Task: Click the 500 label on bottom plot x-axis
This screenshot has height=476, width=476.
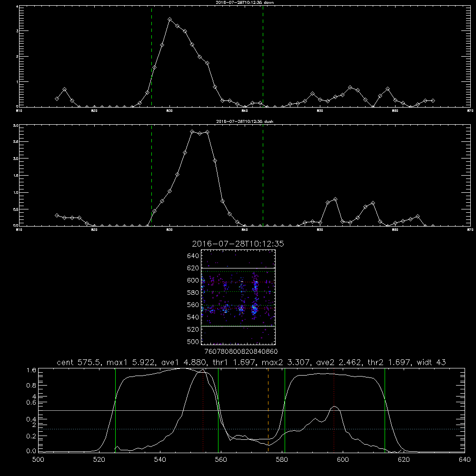Action: (38, 460)
